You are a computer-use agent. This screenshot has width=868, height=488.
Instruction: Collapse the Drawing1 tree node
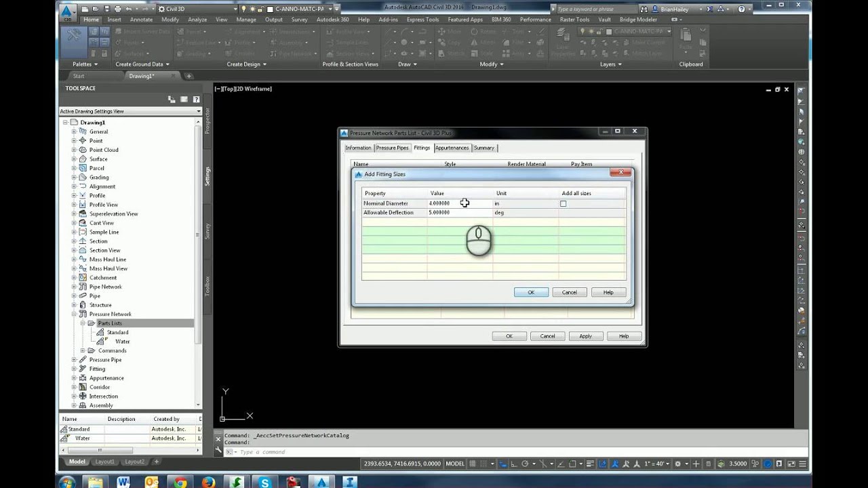(66, 123)
